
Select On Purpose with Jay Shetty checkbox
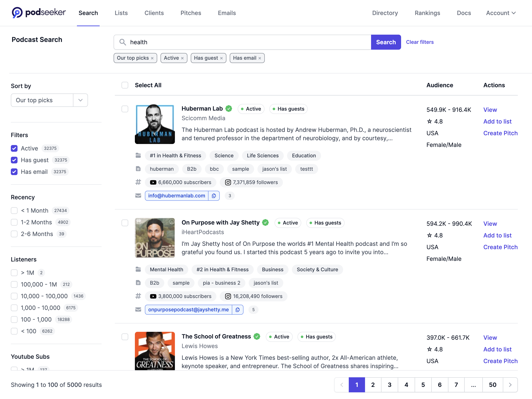coord(125,223)
